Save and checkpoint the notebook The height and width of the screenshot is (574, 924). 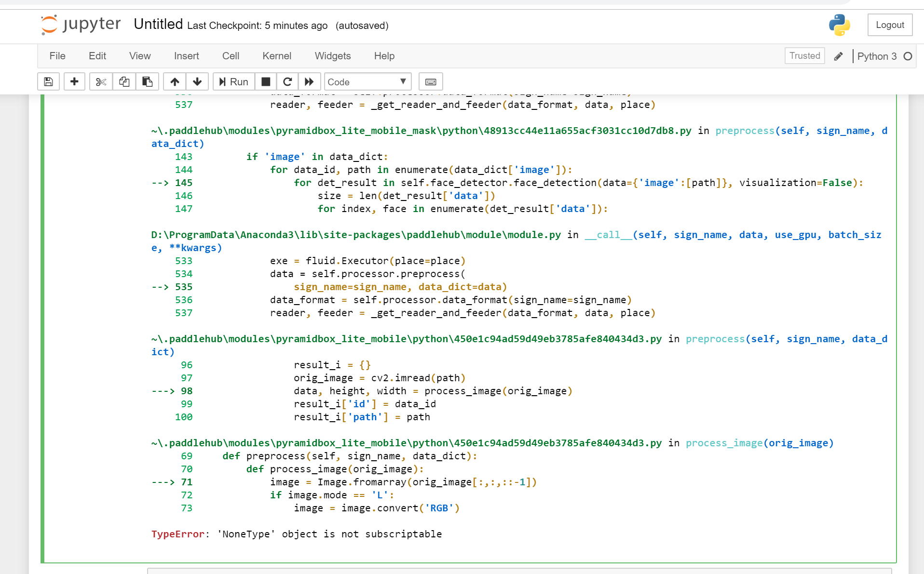(48, 82)
